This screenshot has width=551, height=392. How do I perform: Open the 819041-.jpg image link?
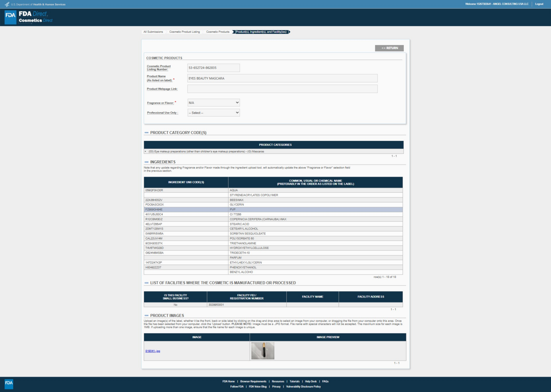click(153, 351)
